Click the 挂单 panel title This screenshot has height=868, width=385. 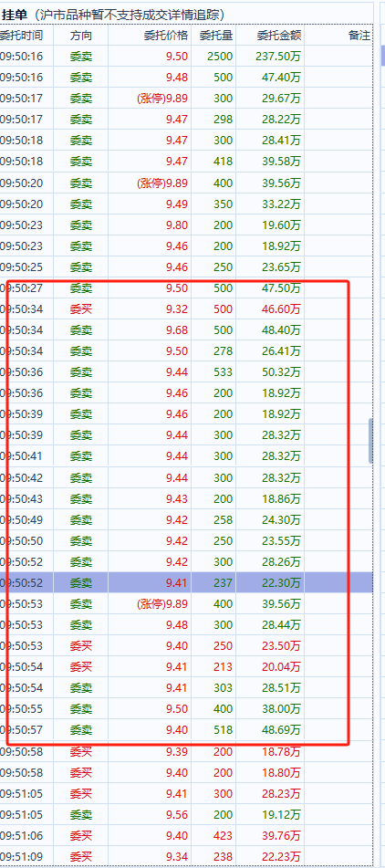pyautogui.click(x=15, y=14)
